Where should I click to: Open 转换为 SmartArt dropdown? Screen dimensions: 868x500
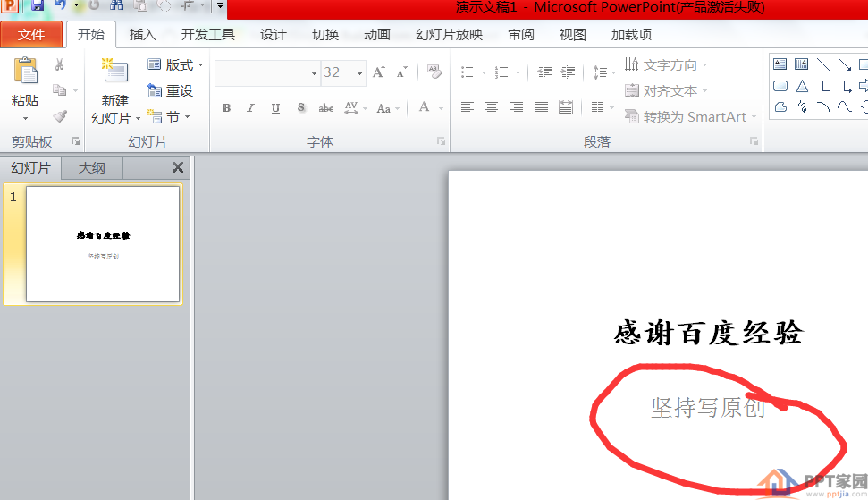coord(690,117)
